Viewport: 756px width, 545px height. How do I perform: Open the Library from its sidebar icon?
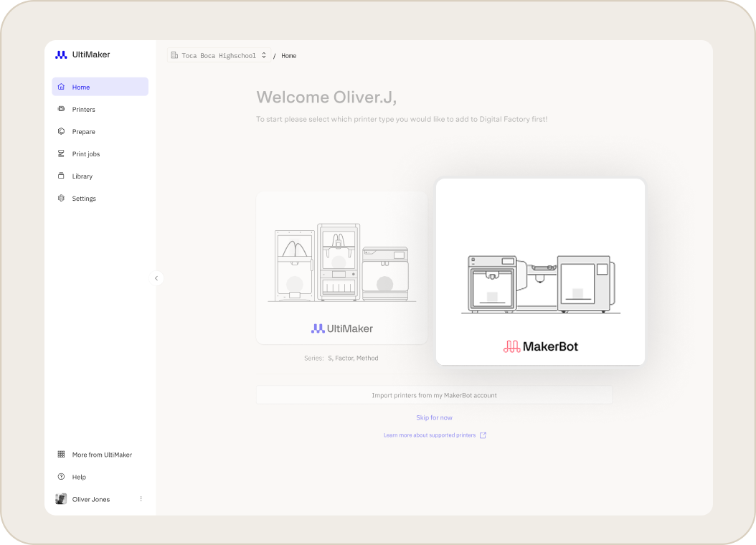click(62, 176)
